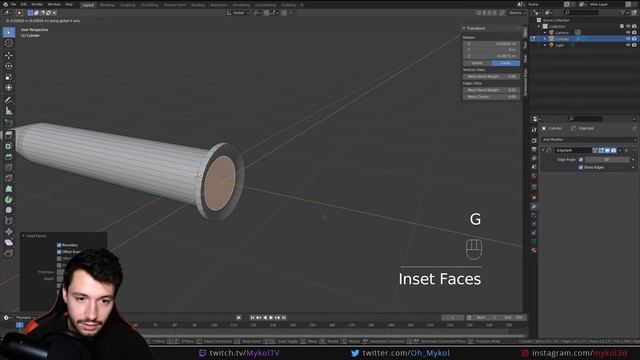The width and height of the screenshot is (640, 360).
Task: Toggle the Edge Angle checkbox
Action: (x=581, y=160)
